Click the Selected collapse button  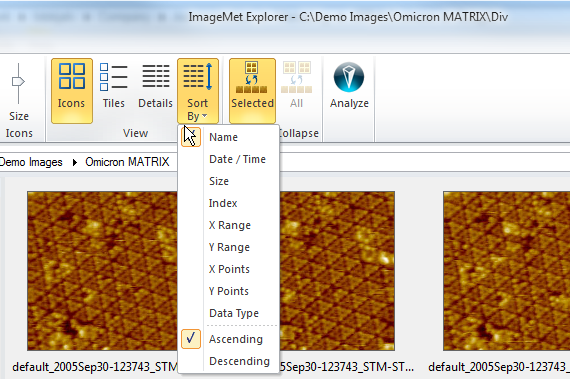point(252,91)
